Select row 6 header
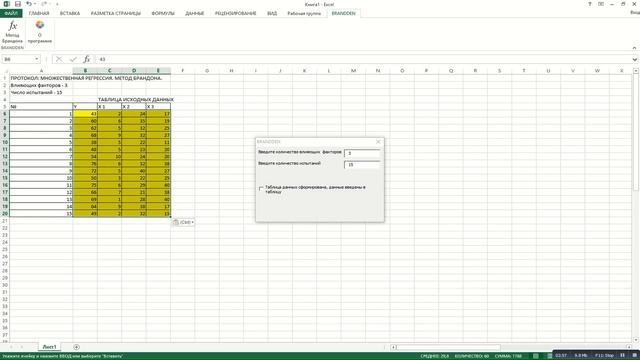 5,114
